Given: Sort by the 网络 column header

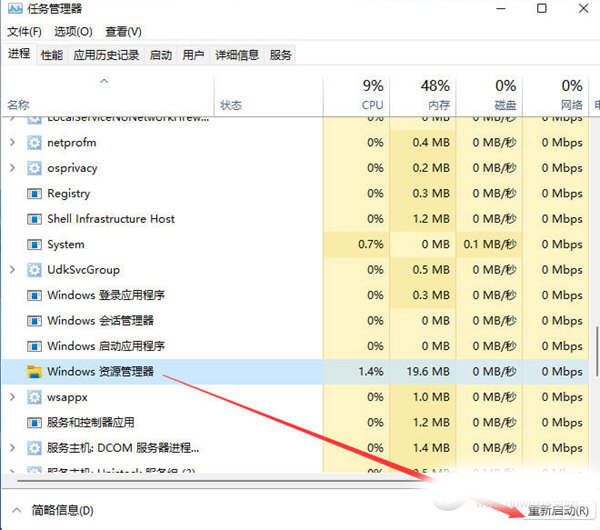Looking at the screenshot, I should tap(556, 96).
